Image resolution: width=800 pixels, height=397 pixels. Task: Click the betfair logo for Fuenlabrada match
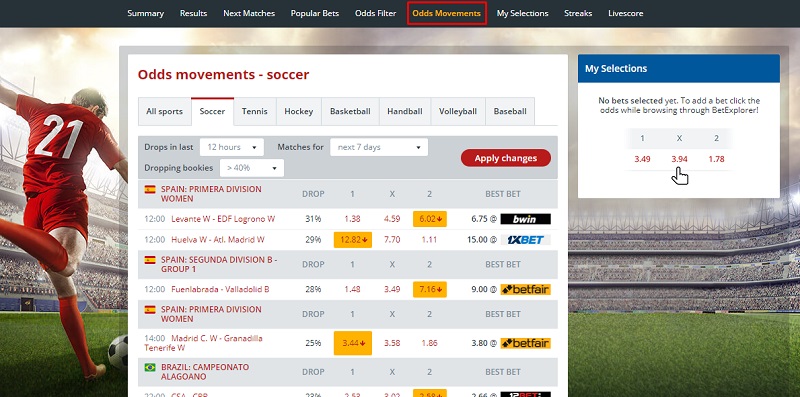[x=526, y=289]
